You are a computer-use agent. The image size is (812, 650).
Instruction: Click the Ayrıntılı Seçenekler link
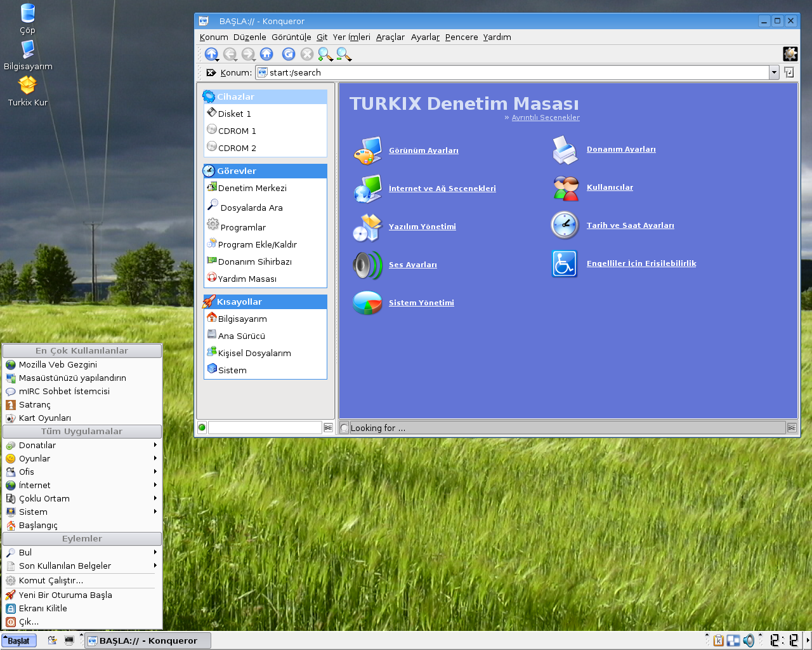(x=546, y=117)
